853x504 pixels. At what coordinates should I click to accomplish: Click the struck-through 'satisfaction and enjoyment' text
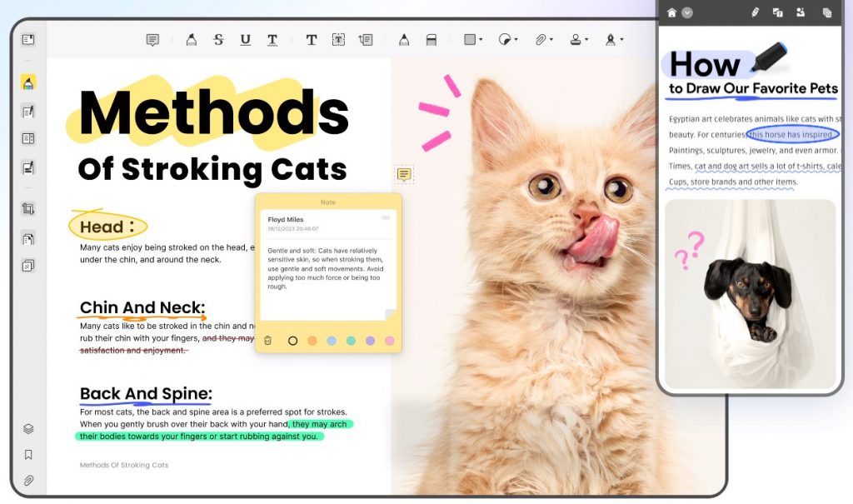coord(132,351)
